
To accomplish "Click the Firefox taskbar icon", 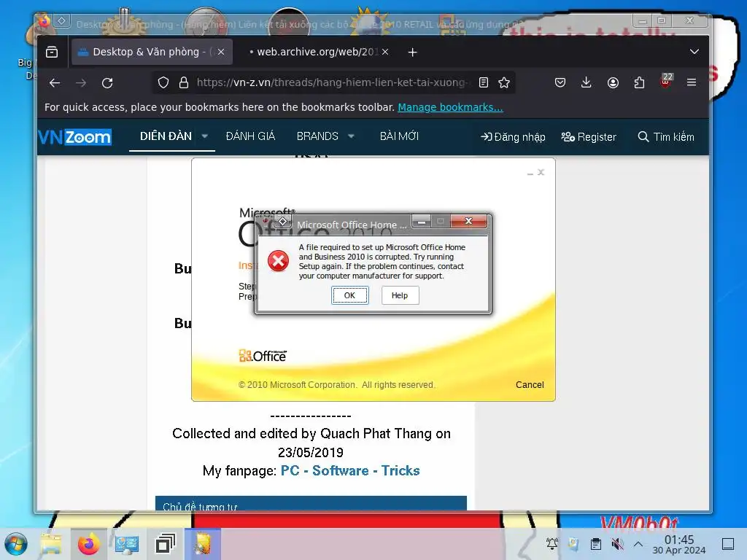I will pos(88,544).
